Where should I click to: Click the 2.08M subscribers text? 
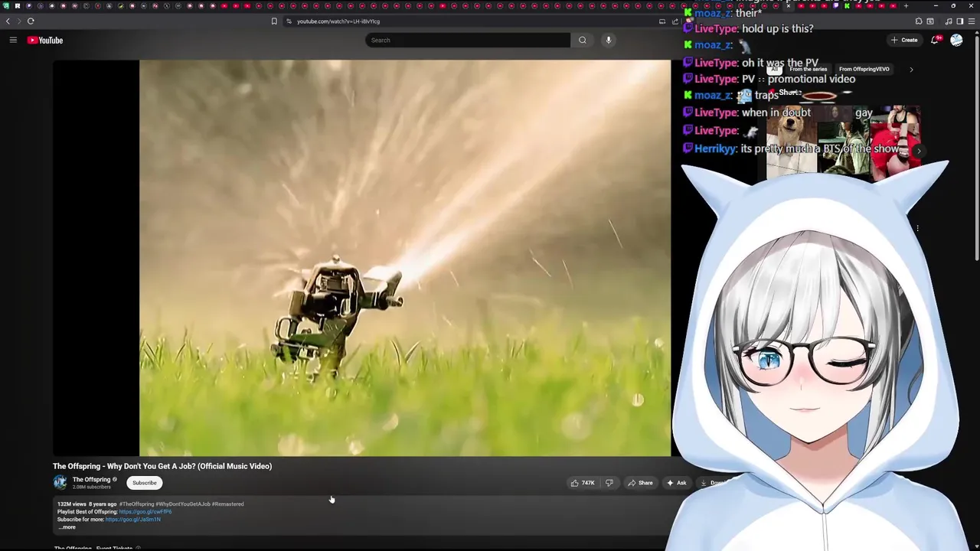(92, 487)
